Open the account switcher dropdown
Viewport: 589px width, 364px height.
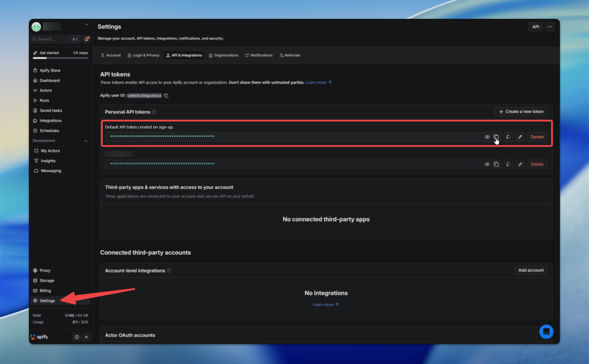coord(87,25)
